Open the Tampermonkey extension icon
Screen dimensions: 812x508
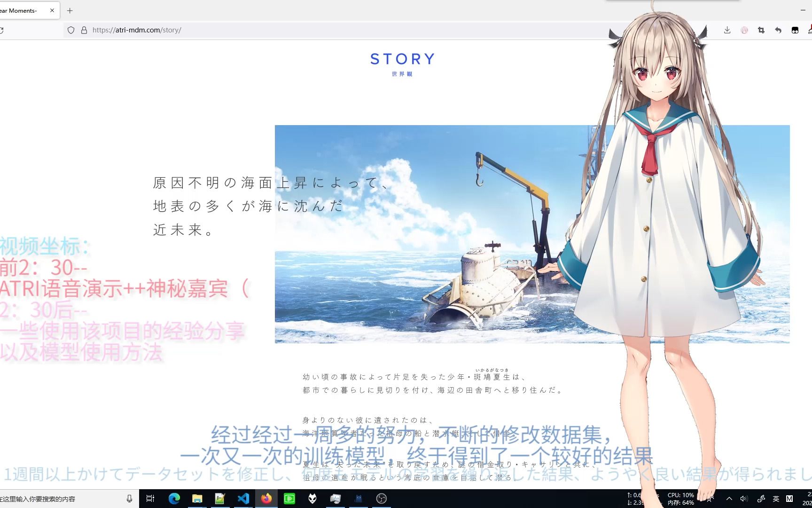pyautogui.click(x=795, y=30)
